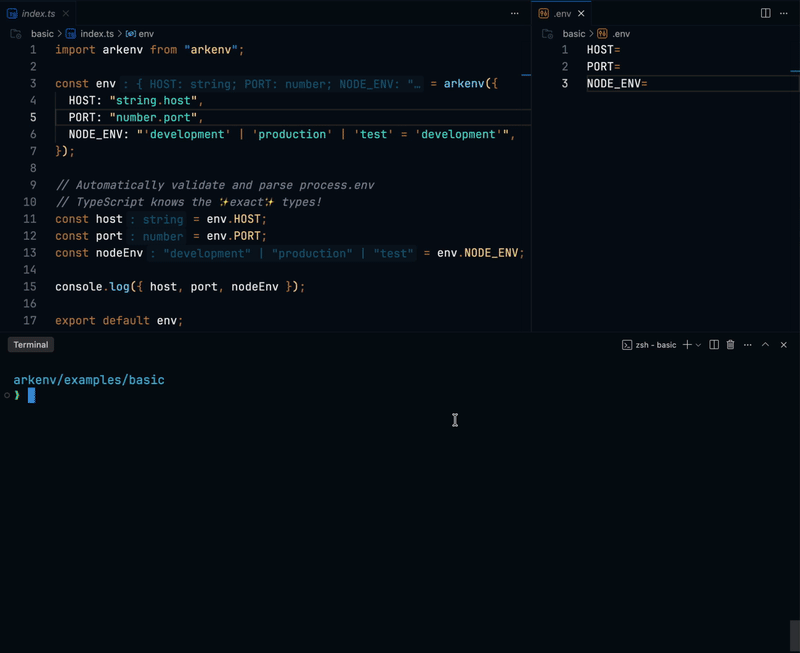This screenshot has width=800, height=653.
Task: Open More Actions for index.ts editor group
Action: (515, 13)
